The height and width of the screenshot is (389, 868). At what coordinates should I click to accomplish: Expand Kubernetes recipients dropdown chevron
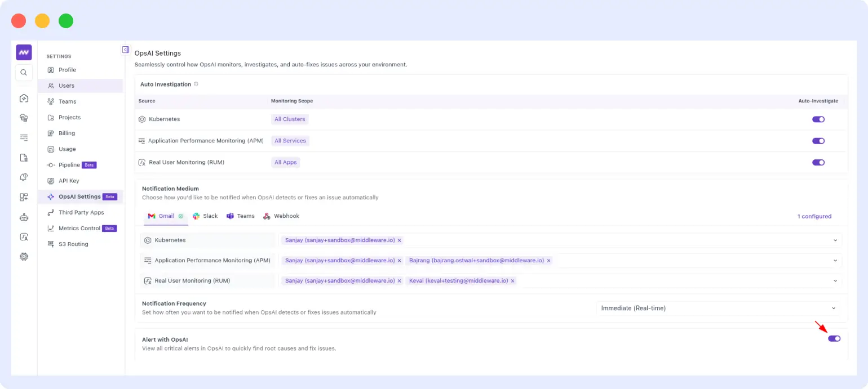835,240
